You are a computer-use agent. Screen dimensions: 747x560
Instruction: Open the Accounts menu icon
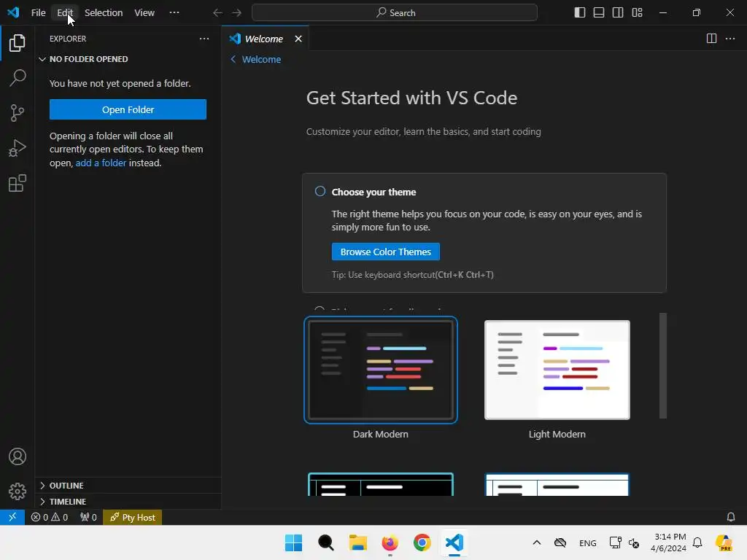18,456
